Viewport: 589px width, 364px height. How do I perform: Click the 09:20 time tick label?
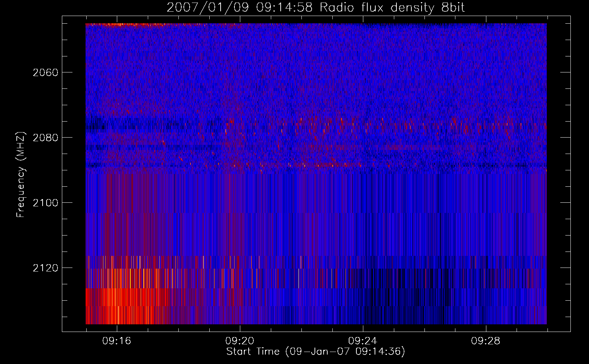240,341
